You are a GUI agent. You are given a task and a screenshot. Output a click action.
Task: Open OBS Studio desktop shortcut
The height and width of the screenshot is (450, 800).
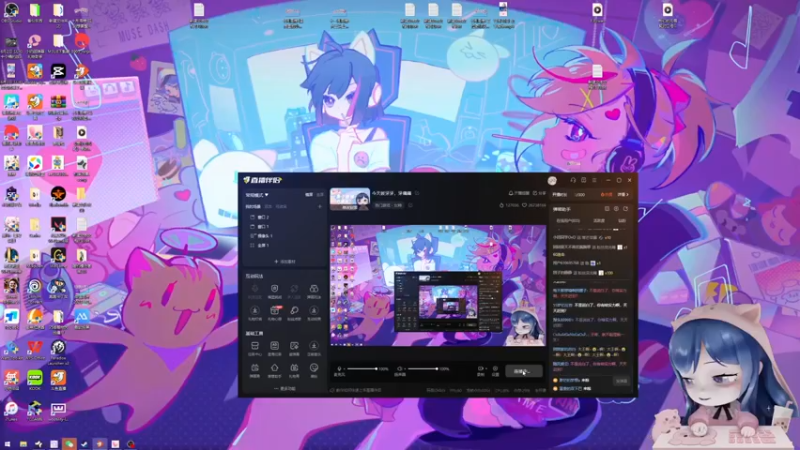coord(11,10)
